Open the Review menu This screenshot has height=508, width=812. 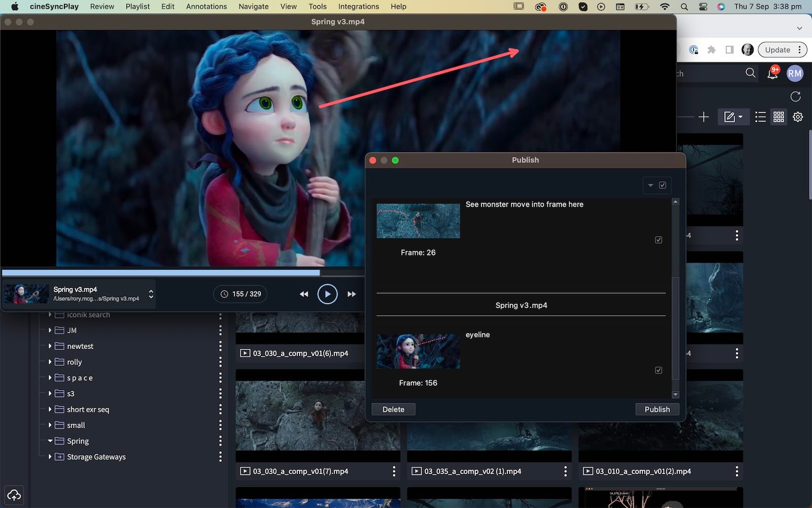[x=102, y=7]
